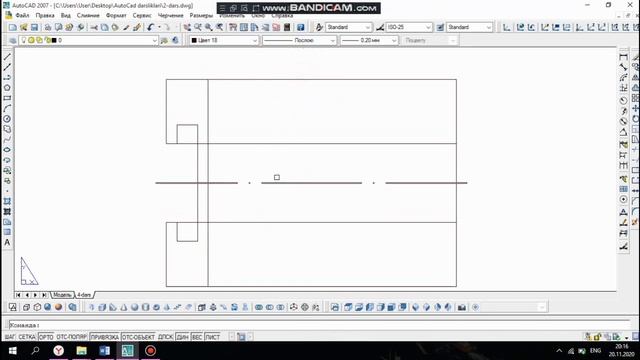Select the Rectangle drawing tool
The width and height of the screenshot is (640, 360).
point(7,98)
